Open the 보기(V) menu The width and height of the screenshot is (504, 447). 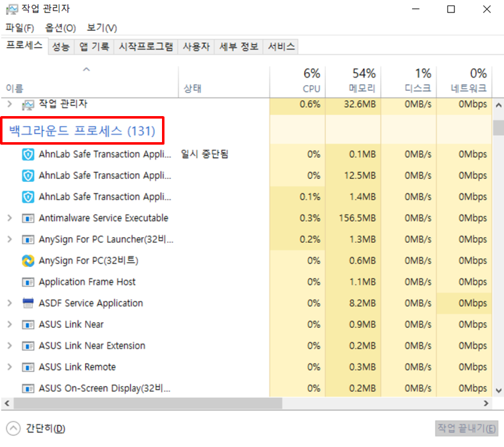tap(102, 28)
